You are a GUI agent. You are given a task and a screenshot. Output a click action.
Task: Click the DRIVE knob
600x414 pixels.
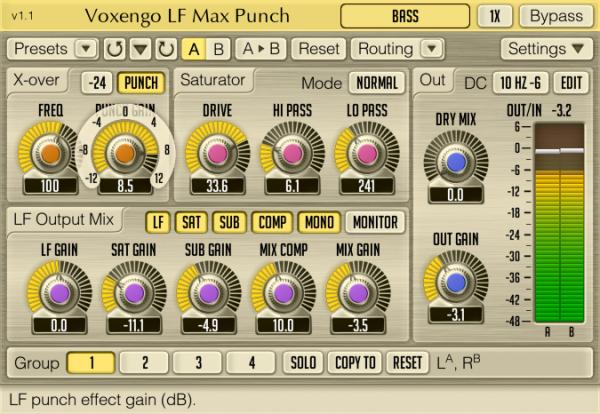point(217,153)
